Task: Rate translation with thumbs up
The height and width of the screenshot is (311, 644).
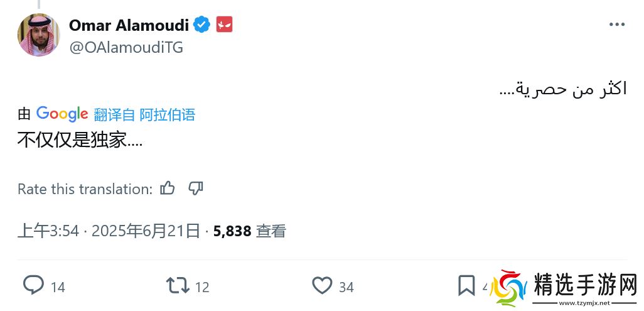Action: point(168,188)
